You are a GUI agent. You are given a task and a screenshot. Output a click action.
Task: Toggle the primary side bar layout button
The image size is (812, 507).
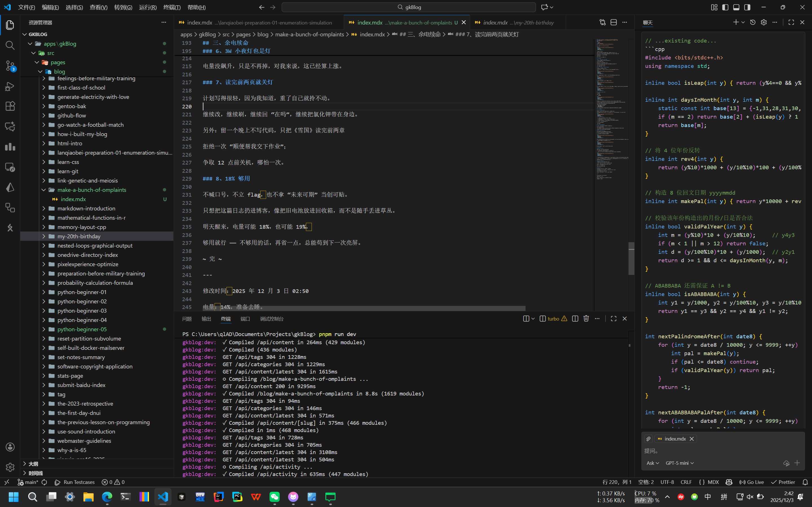725,7
